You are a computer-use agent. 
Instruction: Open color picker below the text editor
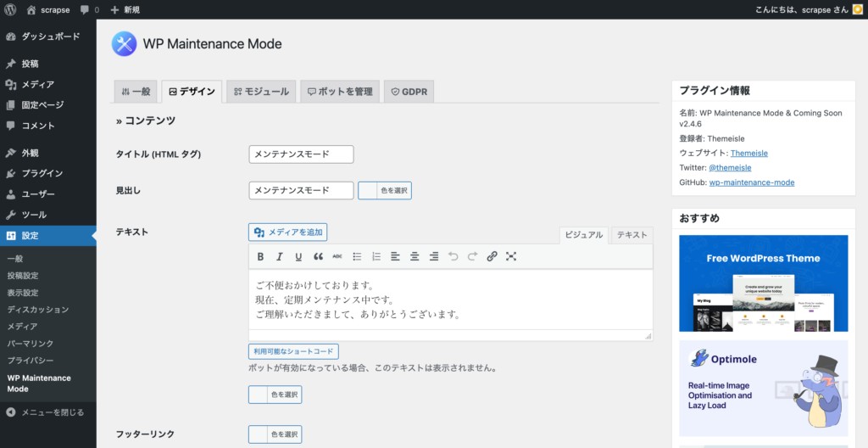275,395
